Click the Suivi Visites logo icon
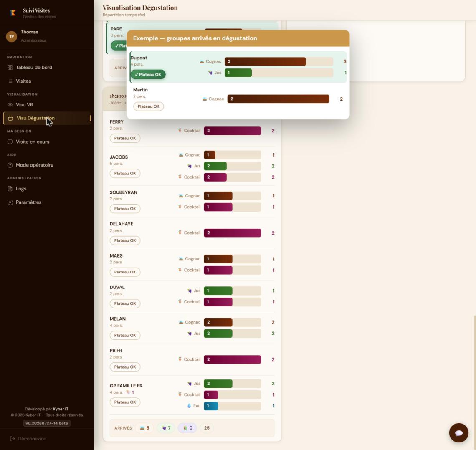This screenshot has height=450, width=476. point(13,13)
